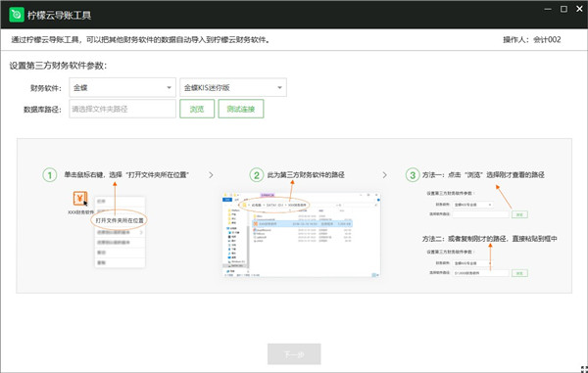Click the resize grip icon at window corner
Image resolution: width=588 pixels, height=373 pixels.
tap(584, 369)
